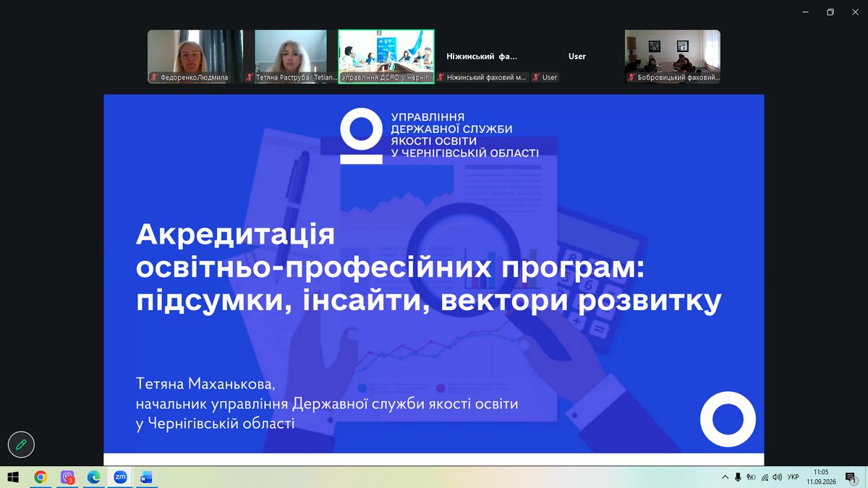Select the Ніжинський фаховий participant tile
The height and width of the screenshot is (488, 868).
coord(482,56)
